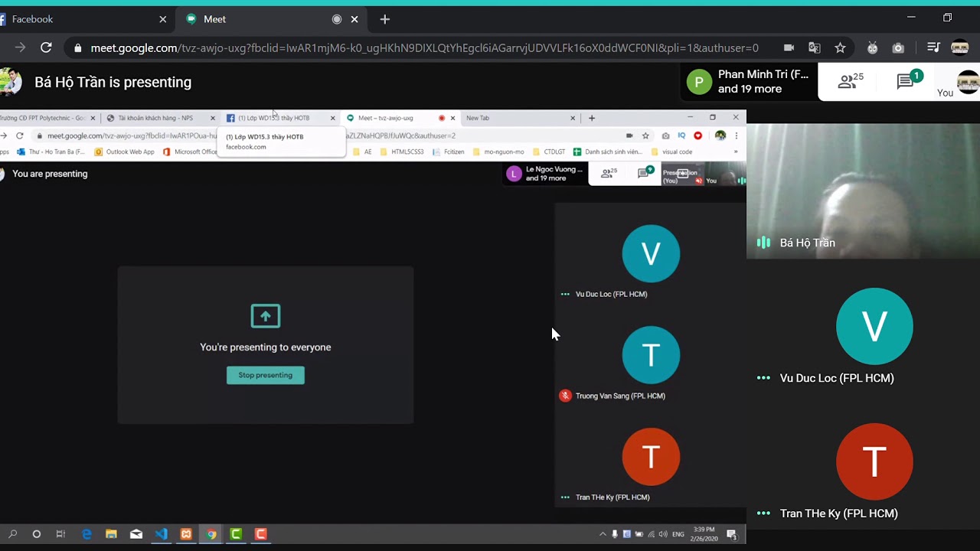Click the camera permission icon in address bar
Viewport: 980px width, 551px height.
789,47
